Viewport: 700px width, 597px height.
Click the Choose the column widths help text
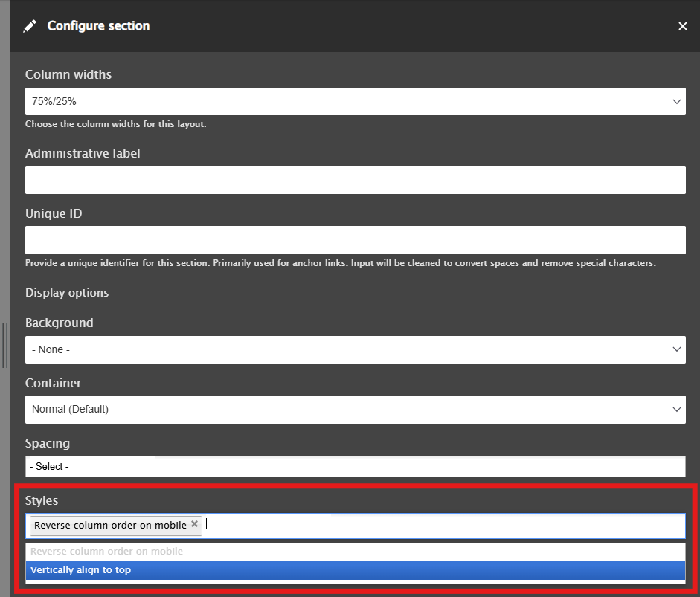tap(115, 124)
